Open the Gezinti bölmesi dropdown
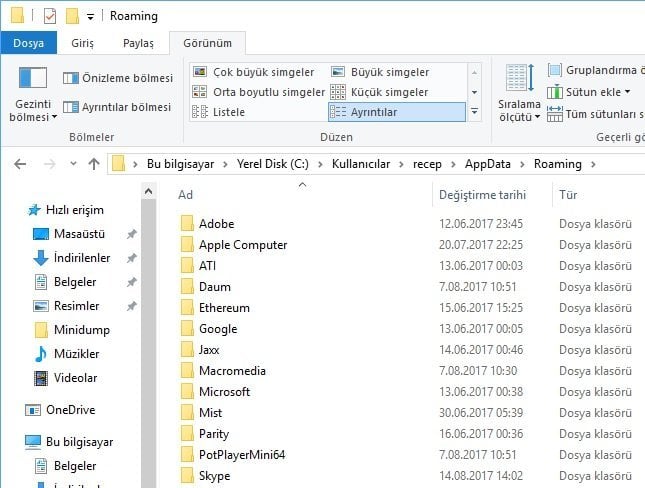The height and width of the screenshot is (488, 645). click(33, 95)
